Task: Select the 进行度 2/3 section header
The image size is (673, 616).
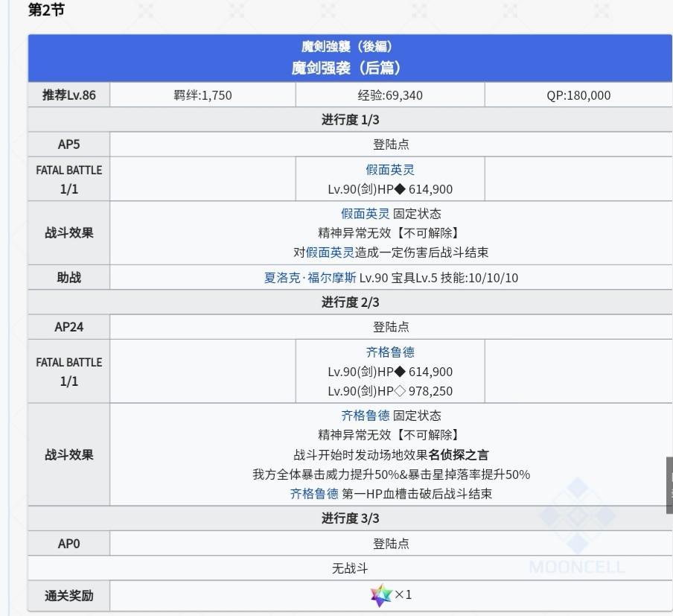Action: coord(350,302)
